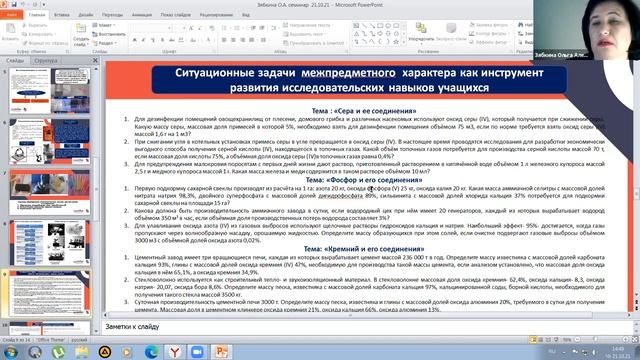This screenshot has width=640, height=360.
Task: Select slide 5 thumbnail
Action: click(x=49, y=91)
